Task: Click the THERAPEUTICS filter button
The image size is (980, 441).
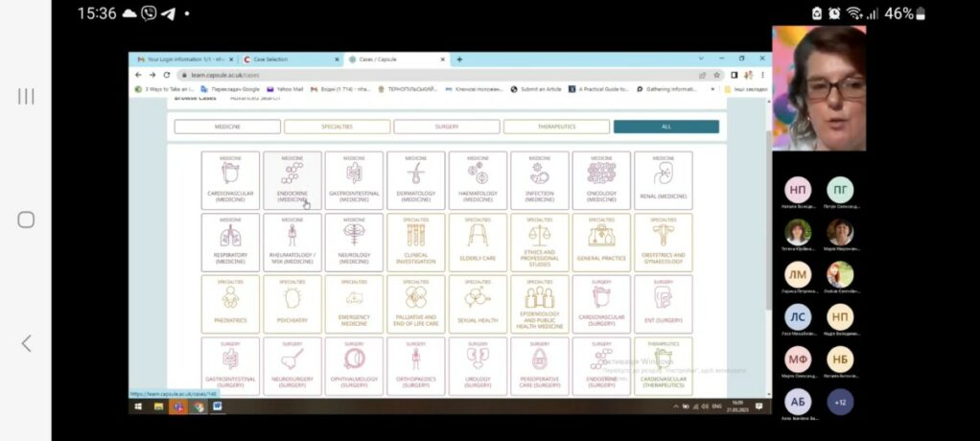Action: tap(556, 127)
